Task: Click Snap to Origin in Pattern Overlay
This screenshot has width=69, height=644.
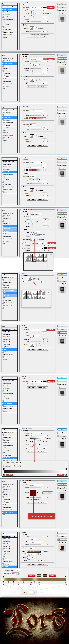Action: pos(47,493)
